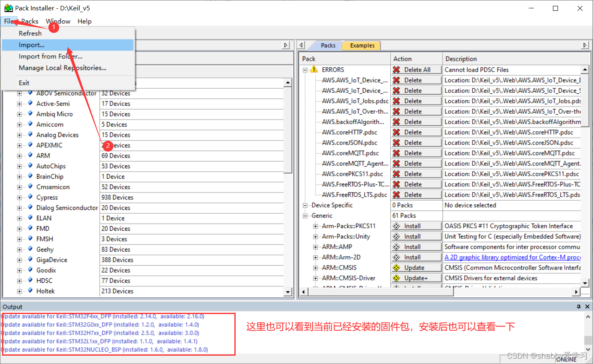The width and height of the screenshot is (593, 364).
Task: Collapse the Device Specific node
Action: click(305, 205)
